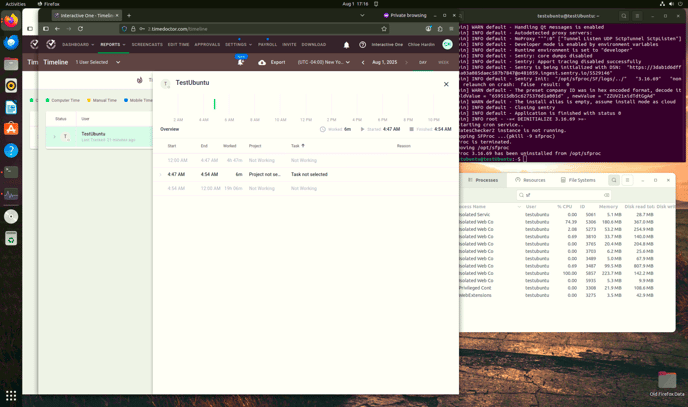
Task: Open the terminal search icon
Action: pyautogui.click(x=624, y=16)
